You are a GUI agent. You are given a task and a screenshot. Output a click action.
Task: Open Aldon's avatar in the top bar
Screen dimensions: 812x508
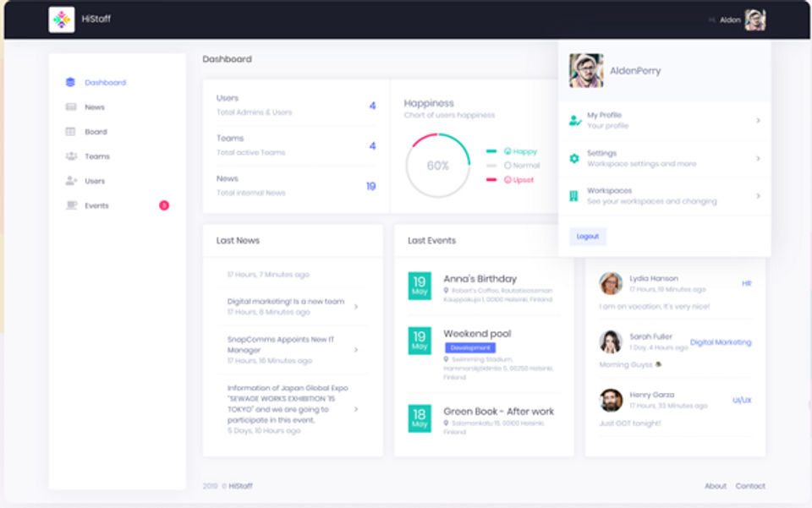(x=755, y=19)
